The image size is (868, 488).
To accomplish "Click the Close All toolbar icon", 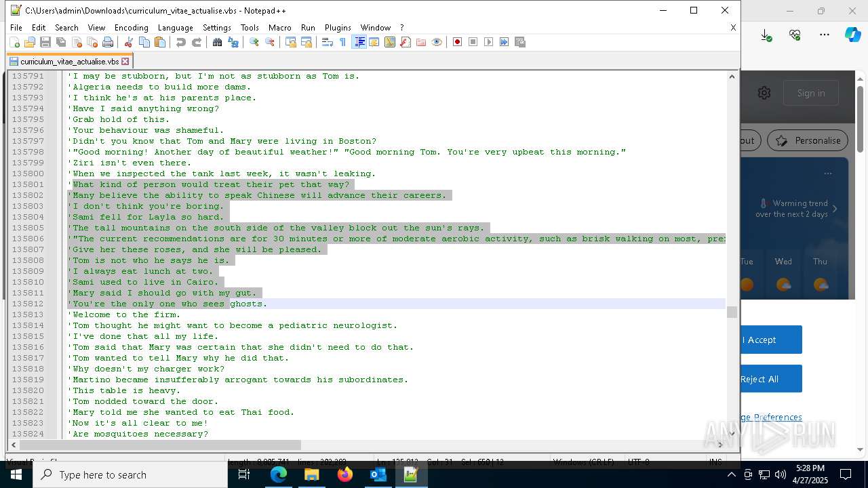I will [92, 42].
